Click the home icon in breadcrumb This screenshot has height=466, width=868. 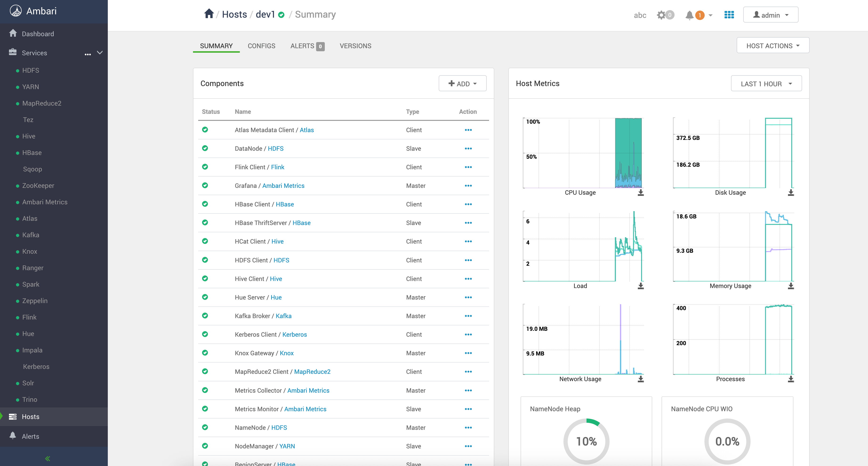pyautogui.click(x=209, y=14)
